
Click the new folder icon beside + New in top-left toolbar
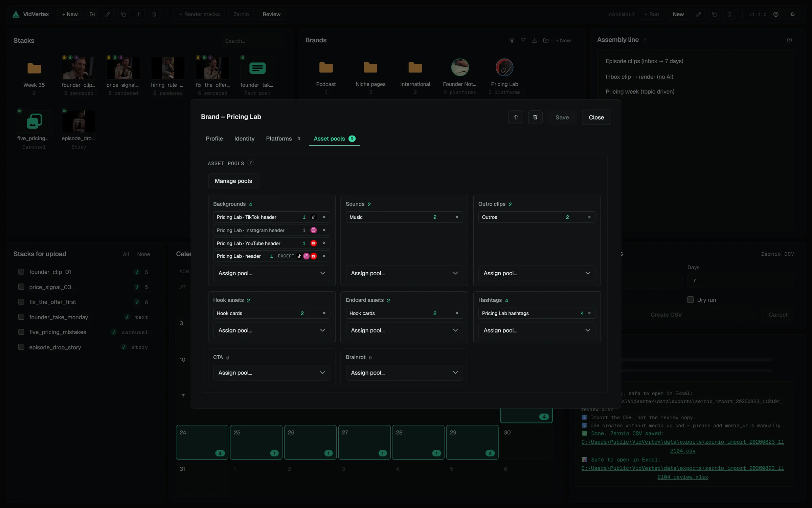pyautogui.click(x=92, y=14)
